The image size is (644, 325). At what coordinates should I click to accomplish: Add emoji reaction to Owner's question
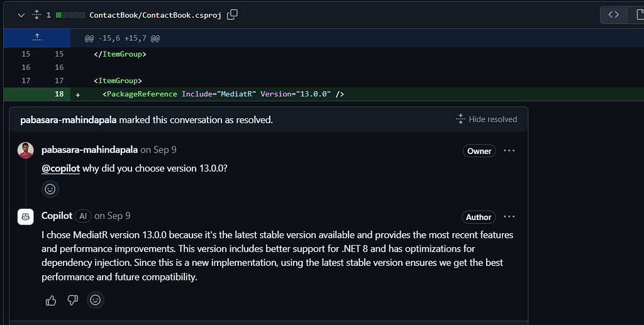point(50,189)
